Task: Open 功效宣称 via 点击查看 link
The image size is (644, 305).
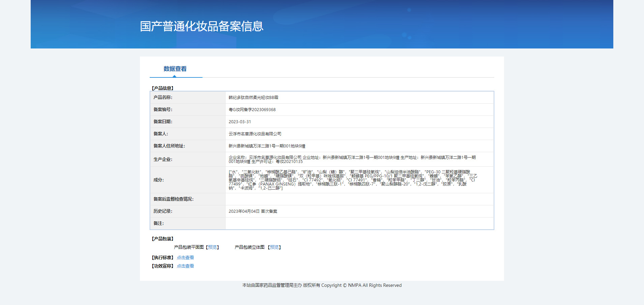Action: (185, 266)
